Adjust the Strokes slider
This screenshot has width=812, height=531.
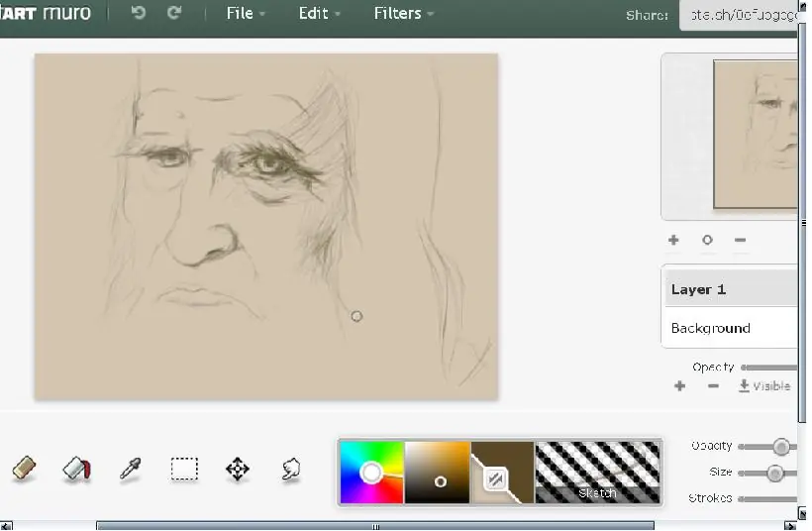click(x=768, y=499)
